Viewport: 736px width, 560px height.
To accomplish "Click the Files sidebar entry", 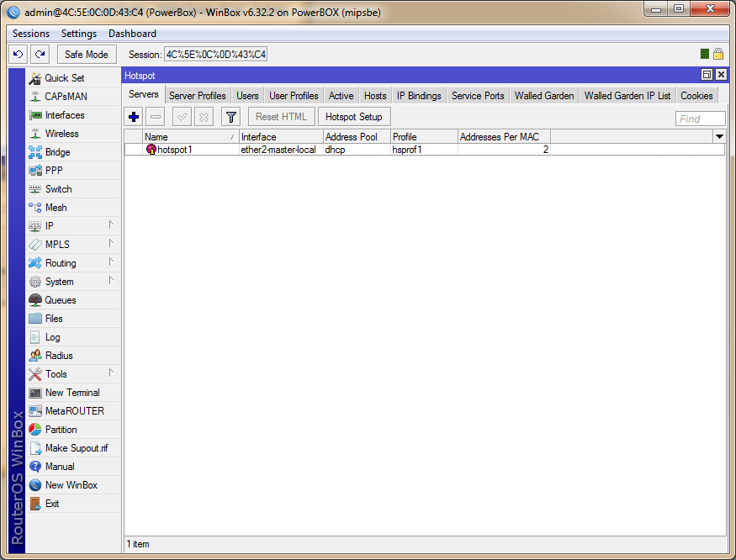I will (x=54, y=319).
